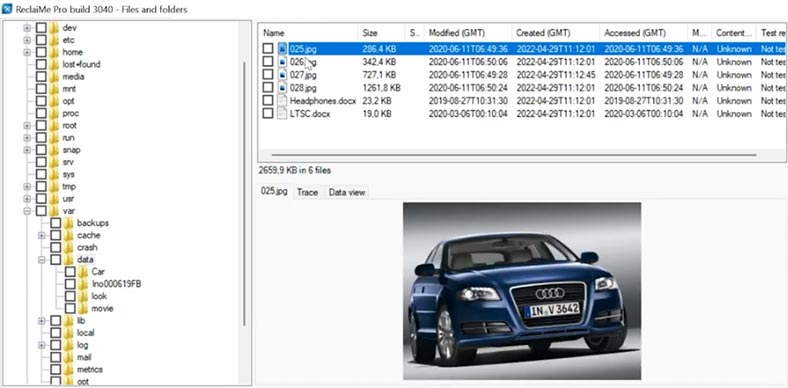Click the backups folder icon
The width and height of the screenshot is (788, 388).
[x=69, y=223]
